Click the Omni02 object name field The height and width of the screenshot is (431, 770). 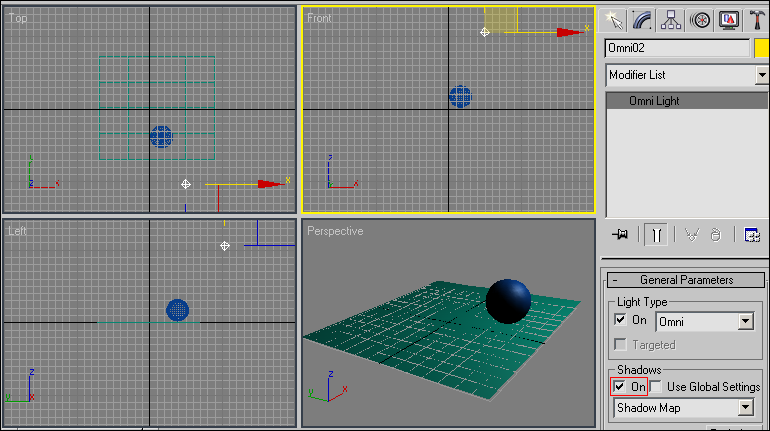[x=677, y=48]
